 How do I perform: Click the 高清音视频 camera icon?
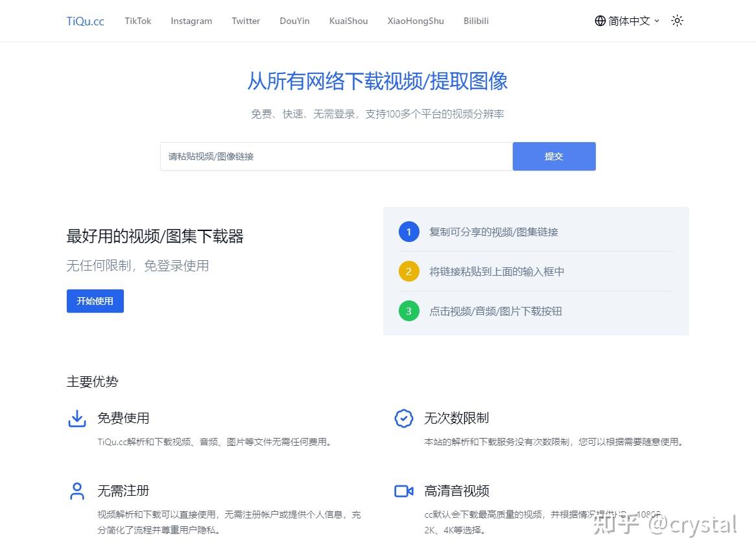(x=403, y=491)
